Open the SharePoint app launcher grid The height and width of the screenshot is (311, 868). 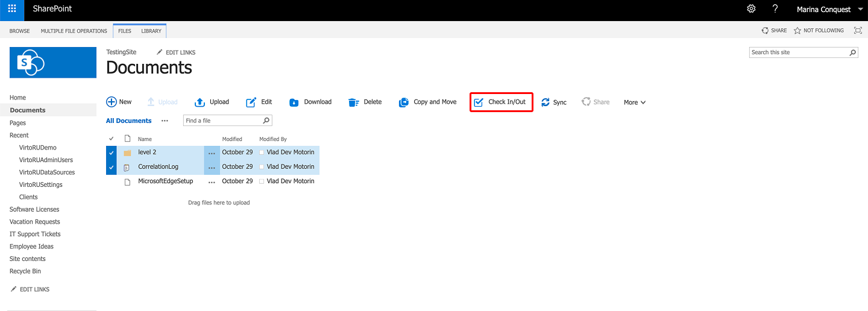coord(12,9)
